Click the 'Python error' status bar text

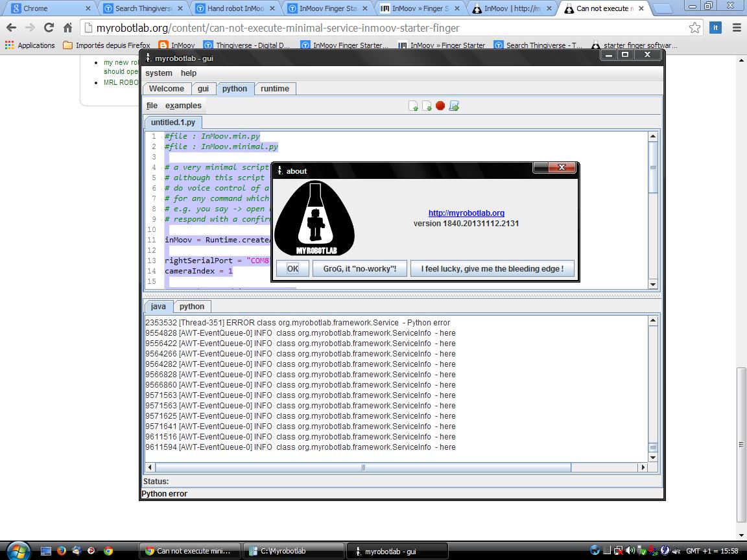pyautogui.click(x=164, y=494)
